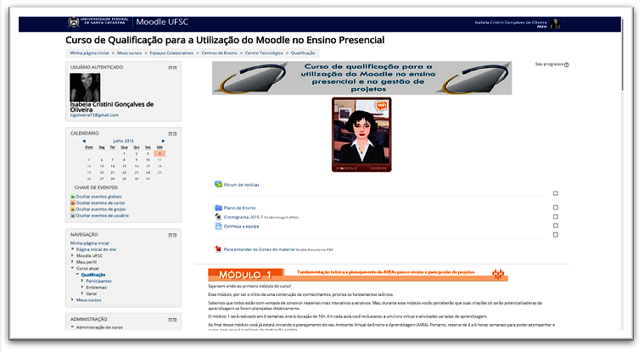This screenshot has width=644, height=352.
Task: Open the Seu progresso help icon
Action: pos(567,64)
